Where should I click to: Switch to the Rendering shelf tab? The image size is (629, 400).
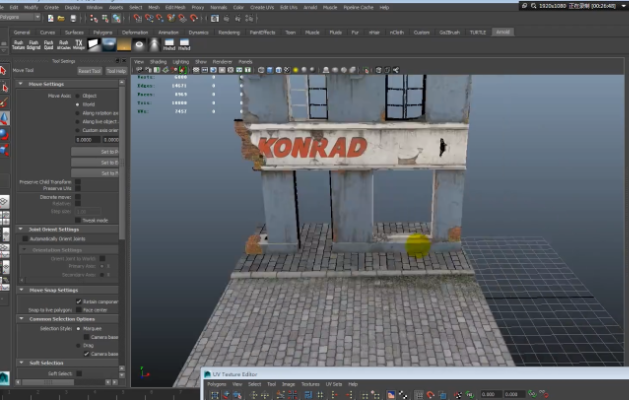(x=229, y=32)
